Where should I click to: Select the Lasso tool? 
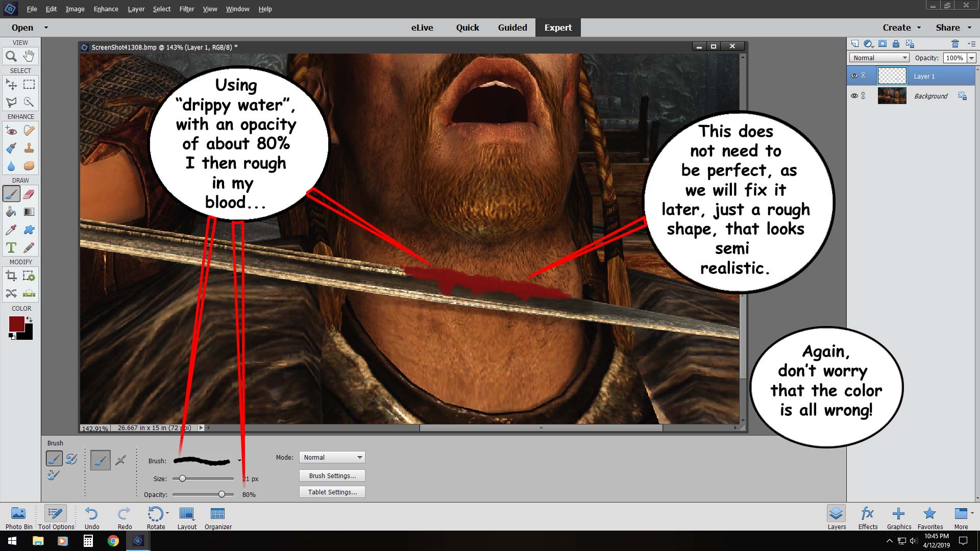[11, 102]
